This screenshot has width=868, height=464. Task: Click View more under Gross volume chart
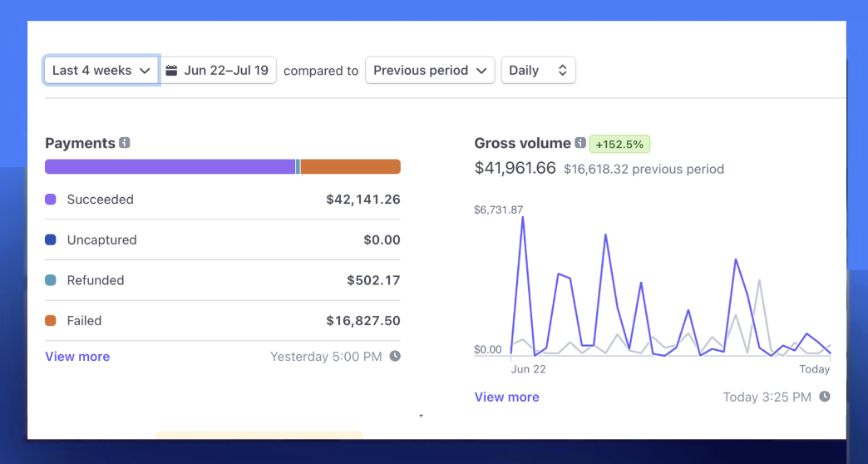506,397
